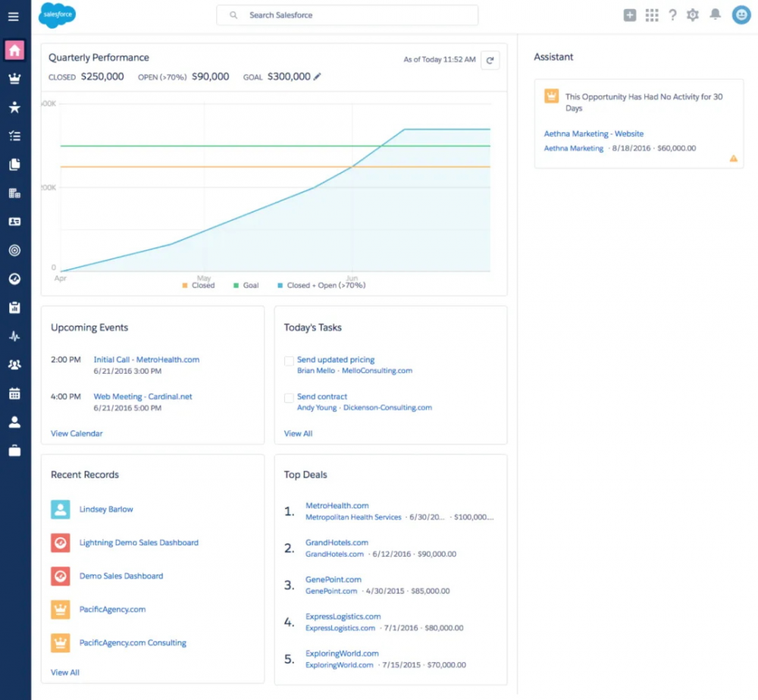Viewport: 758px width, 700px height.
Task: Open the user profile avatar menu
Action: [741, 15]
